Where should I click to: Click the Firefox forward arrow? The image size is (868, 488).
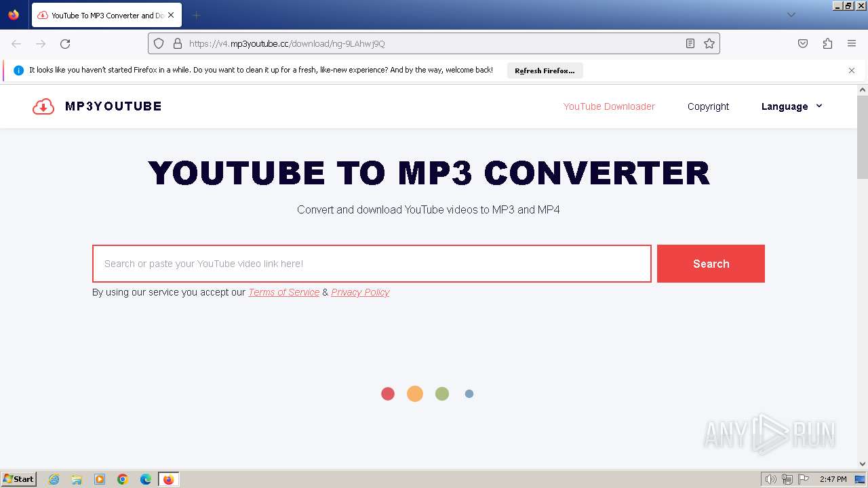pos(41,43)
